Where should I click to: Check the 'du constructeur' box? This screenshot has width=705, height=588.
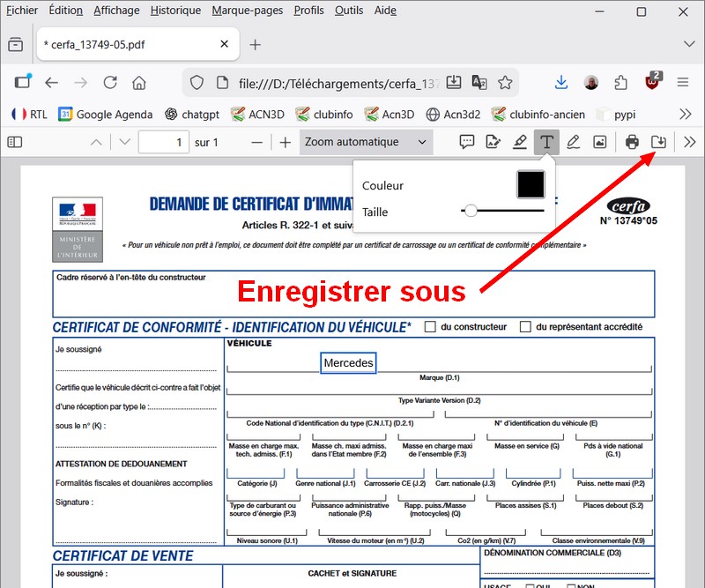(430, 327)
